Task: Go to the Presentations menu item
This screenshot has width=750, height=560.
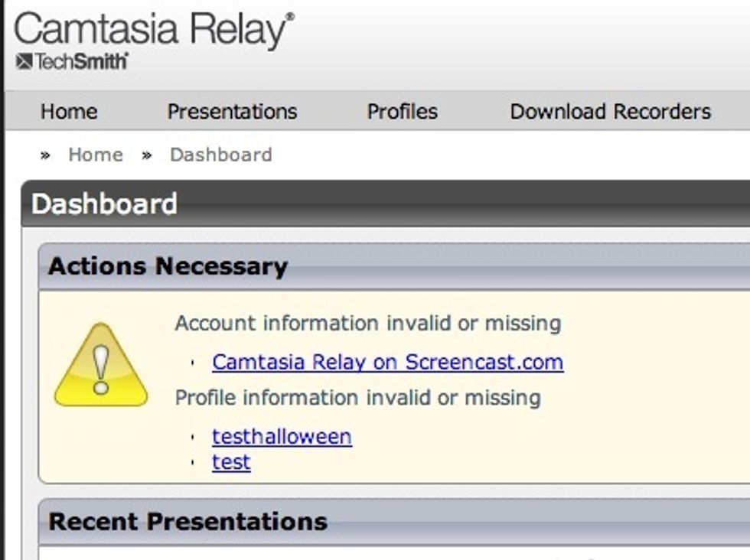Action: [232, 112]
